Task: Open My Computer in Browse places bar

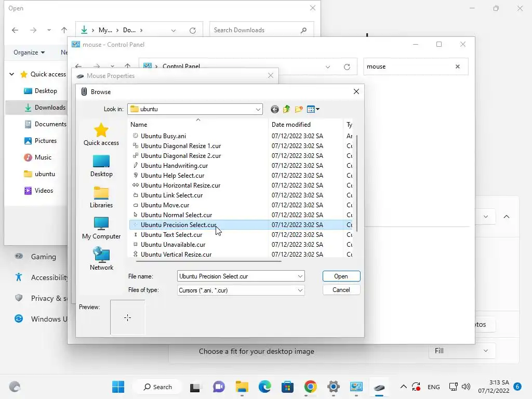Action: (101, 229)
